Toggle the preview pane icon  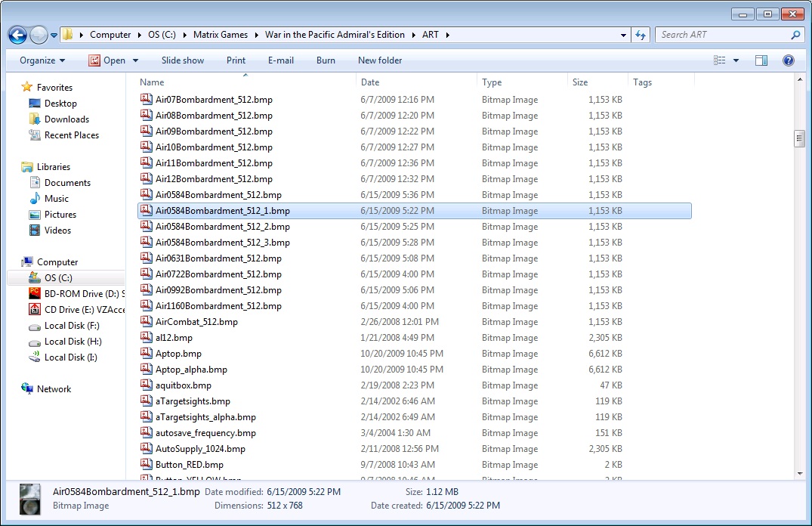[x=761, y=60]
